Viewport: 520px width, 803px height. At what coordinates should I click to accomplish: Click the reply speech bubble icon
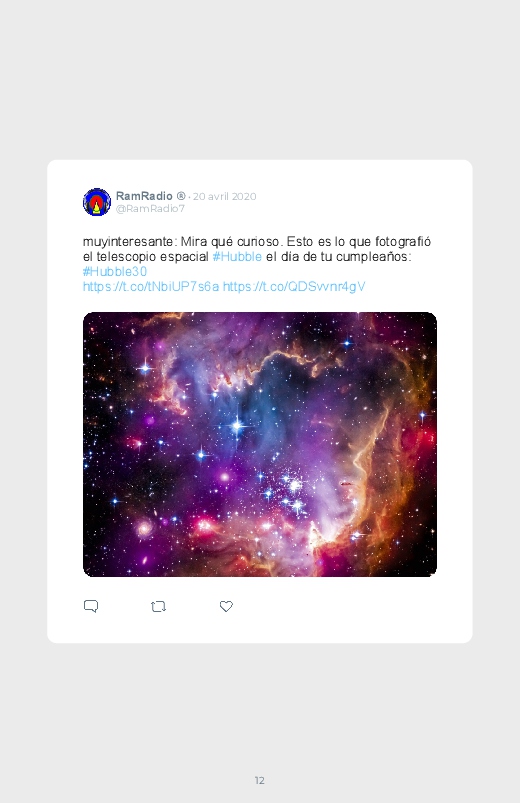click(x=91, y=606)
